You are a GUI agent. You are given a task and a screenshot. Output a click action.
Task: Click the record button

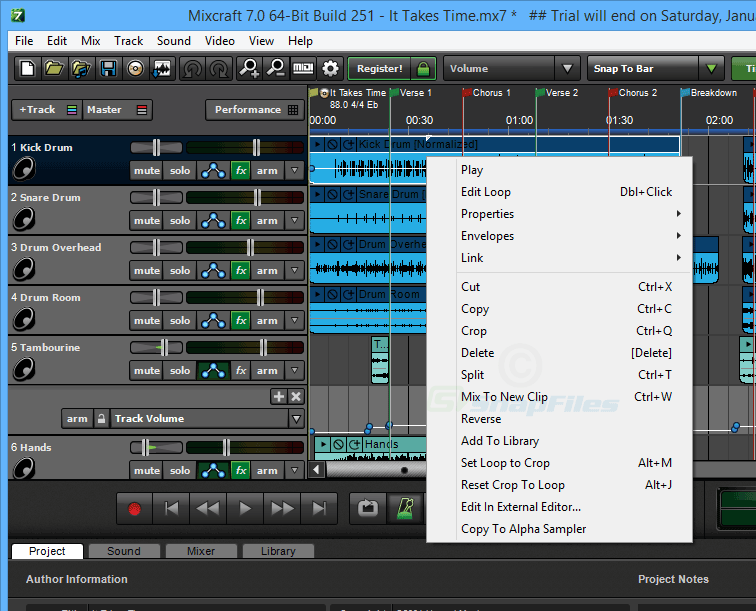135,508
